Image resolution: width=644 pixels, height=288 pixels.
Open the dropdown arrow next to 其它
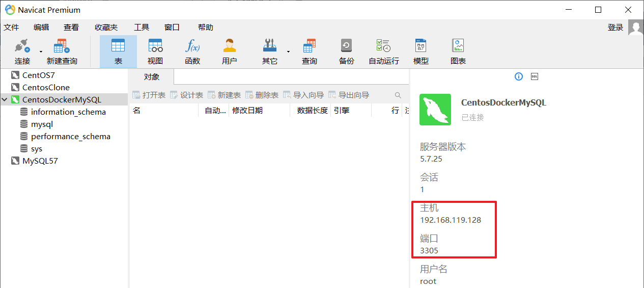(x=288, y=51)
